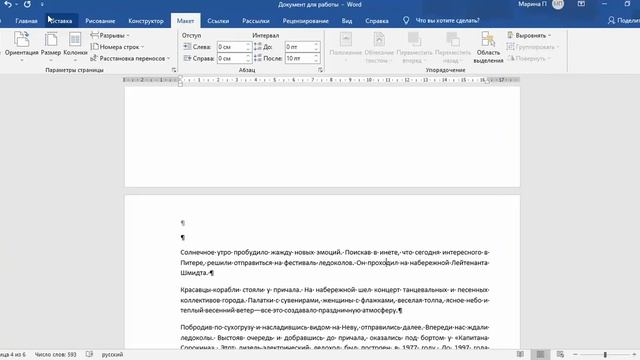Click word 'Солнечное' in first paragraph
Viewport: 640px width, 360px height.
196,252
